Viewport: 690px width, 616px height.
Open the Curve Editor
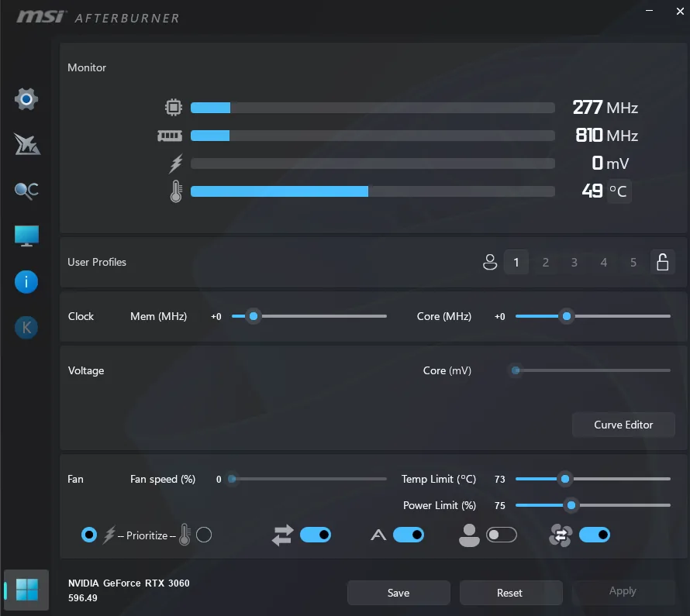pyautogui.click(x=623, y=425)
